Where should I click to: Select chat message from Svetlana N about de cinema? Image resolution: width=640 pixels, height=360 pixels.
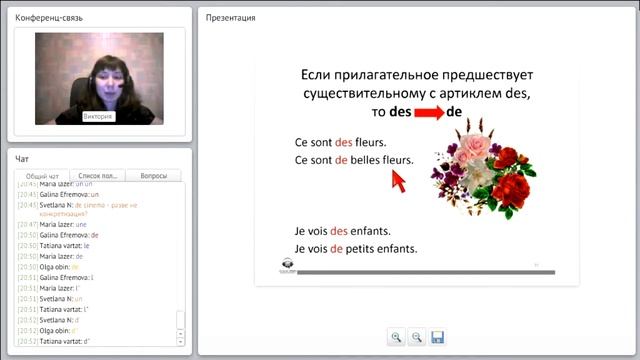point(78,209)
